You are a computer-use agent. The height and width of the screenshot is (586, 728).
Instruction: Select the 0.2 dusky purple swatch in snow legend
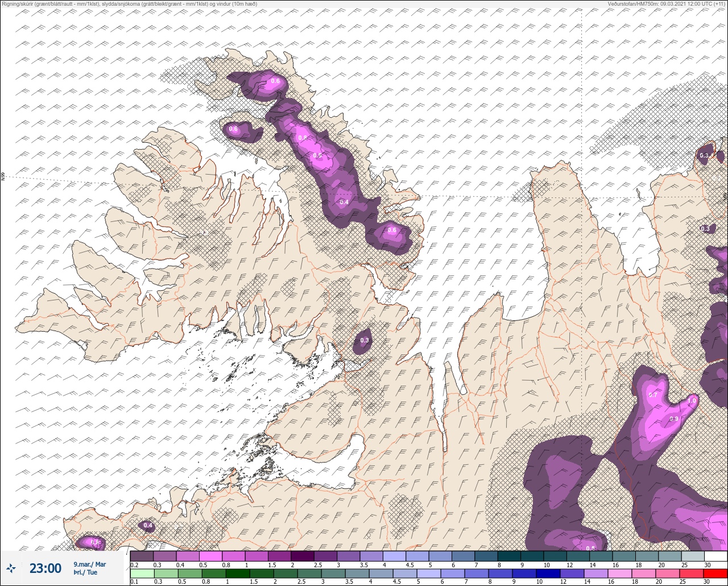(x=142, y=556)
